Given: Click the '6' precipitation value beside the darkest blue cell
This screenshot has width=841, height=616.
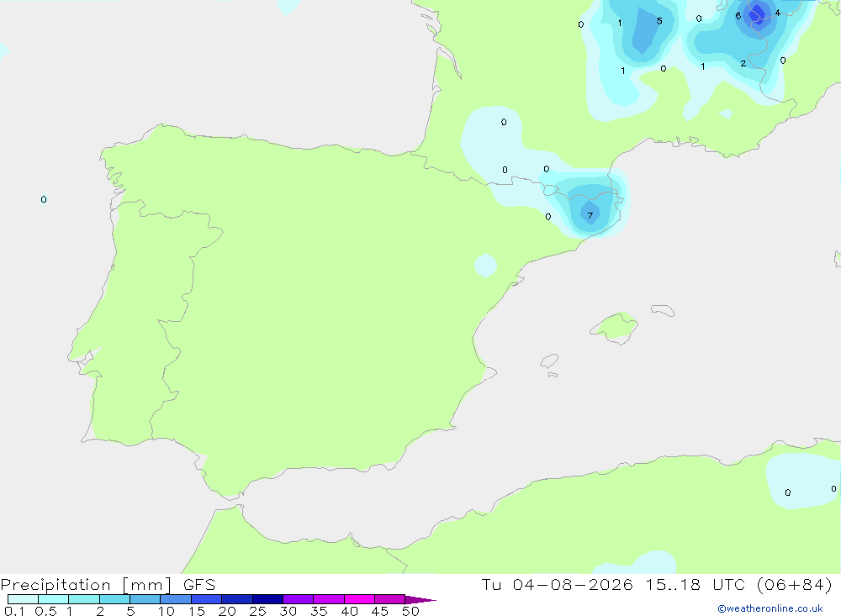Looking at the screenshot, I should [x=738, y=16].
